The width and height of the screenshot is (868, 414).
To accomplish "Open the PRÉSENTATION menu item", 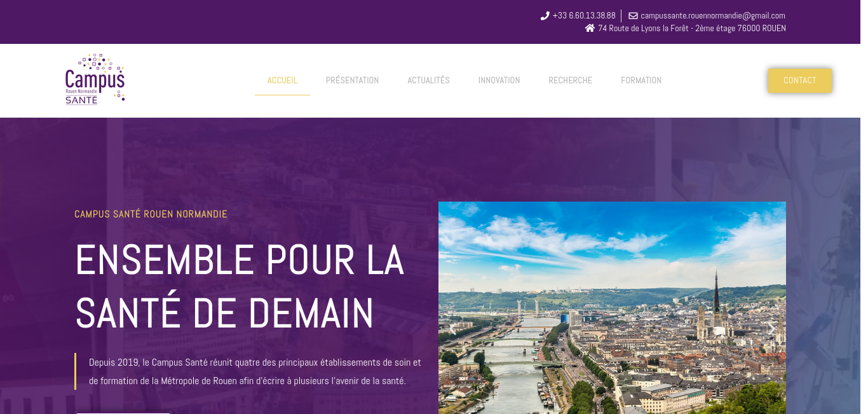I will 352,80.
